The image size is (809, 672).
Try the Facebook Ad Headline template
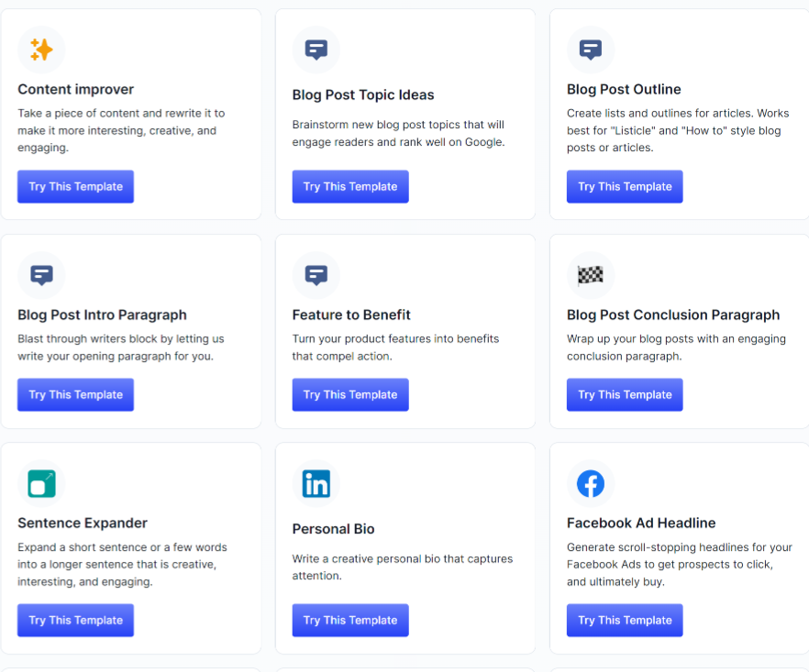pyautogui.click(x=625, y=621)
